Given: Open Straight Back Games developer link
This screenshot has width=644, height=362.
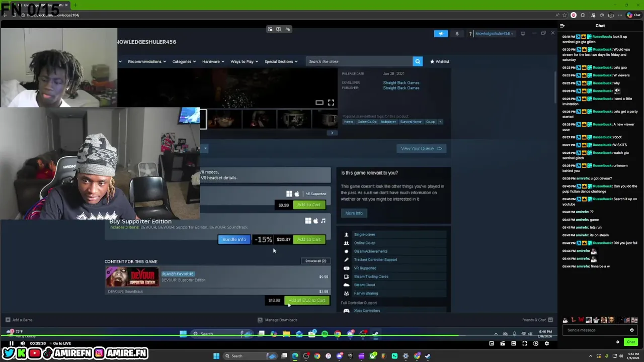Looking at the screenshot, I should 401,82.
